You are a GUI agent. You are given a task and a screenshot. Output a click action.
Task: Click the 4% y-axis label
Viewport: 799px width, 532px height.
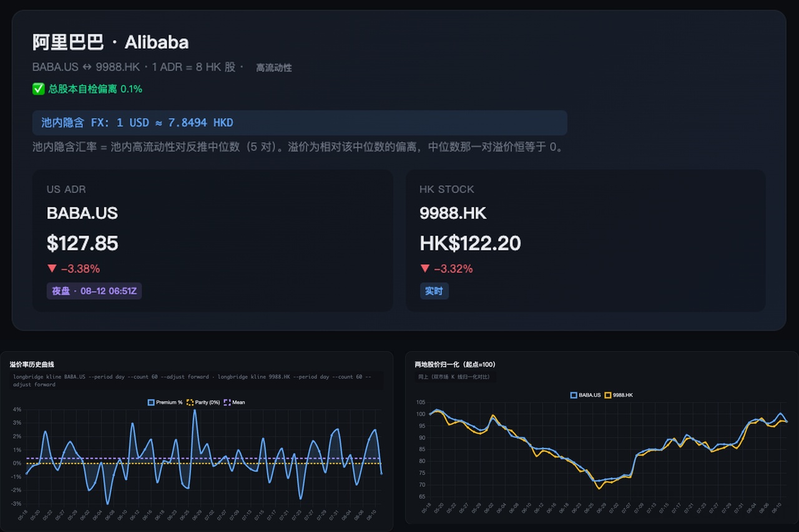coord(17,409)
